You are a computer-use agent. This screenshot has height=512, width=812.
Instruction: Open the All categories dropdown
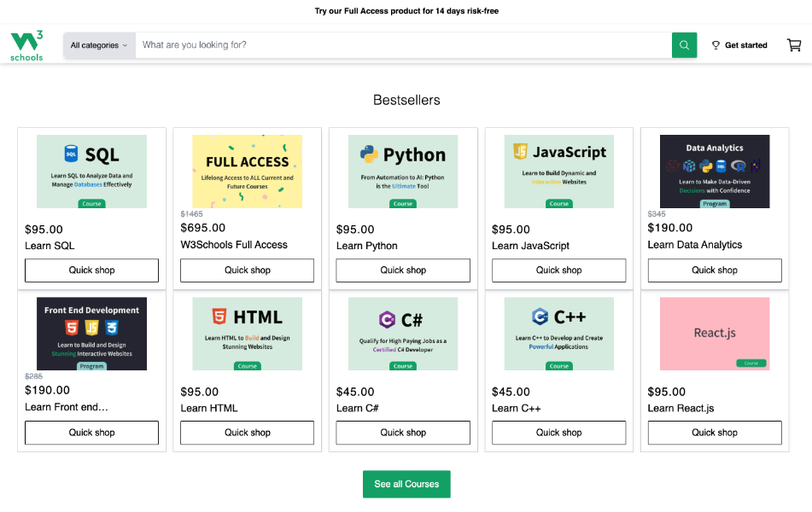pyautogui.click(x=99, y=45)
